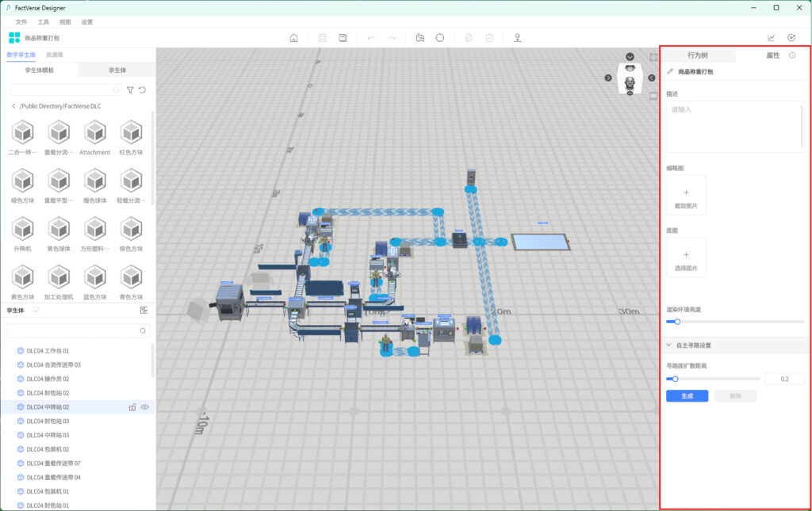Select the 加工处理机 template cube
Image resolution: width=812 pixels, height=511 pixels.
[59, 277]
